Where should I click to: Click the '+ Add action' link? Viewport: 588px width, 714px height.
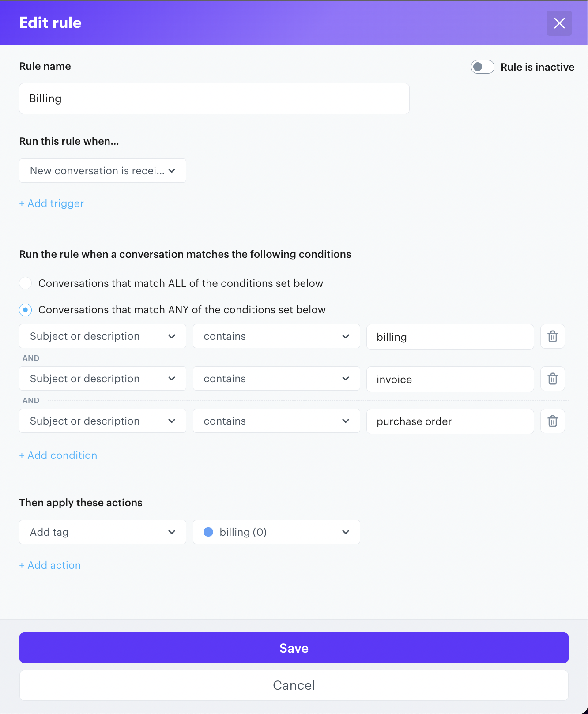pos(50,565)
